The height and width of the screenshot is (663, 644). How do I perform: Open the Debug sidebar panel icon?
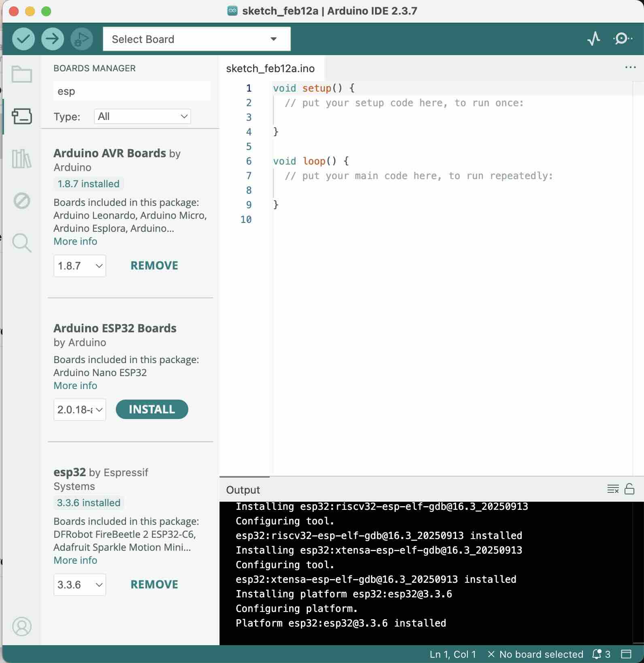(x=22, y=201)
